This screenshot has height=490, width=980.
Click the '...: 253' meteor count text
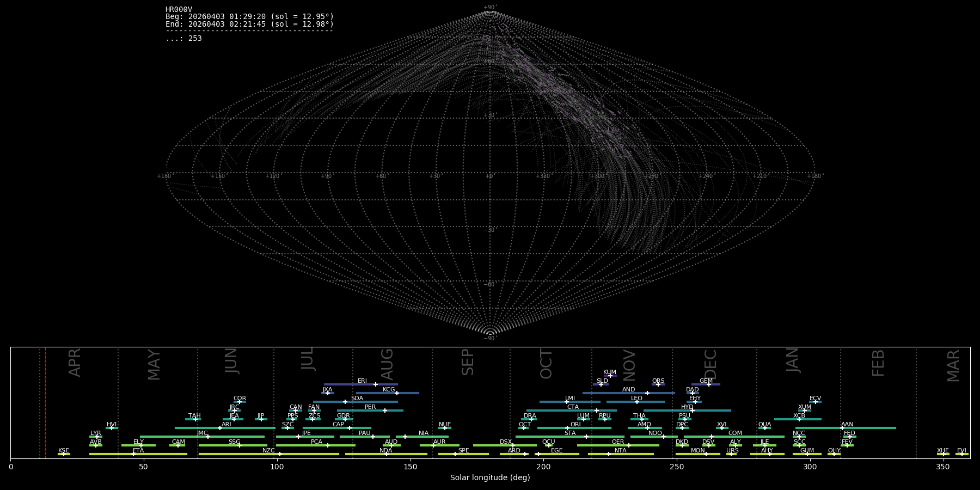(x=183, y=38)
